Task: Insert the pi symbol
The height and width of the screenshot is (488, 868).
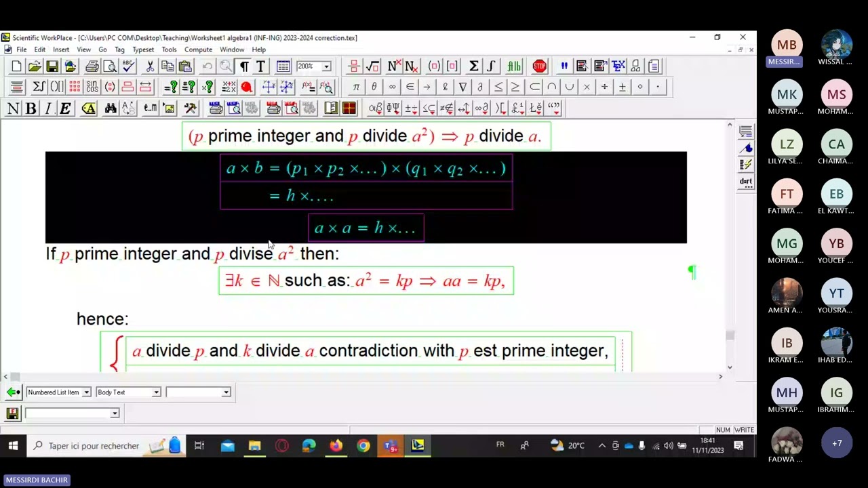Action: pos(356,87)
